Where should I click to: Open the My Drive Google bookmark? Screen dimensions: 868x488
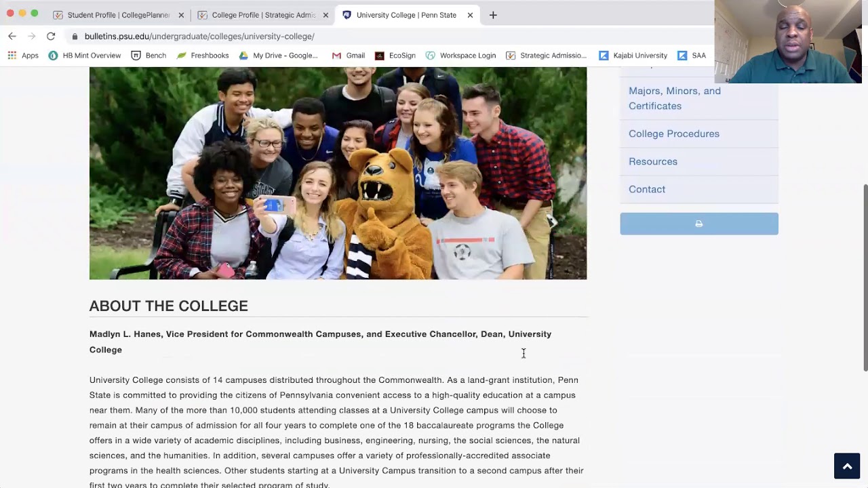point(279,56)
